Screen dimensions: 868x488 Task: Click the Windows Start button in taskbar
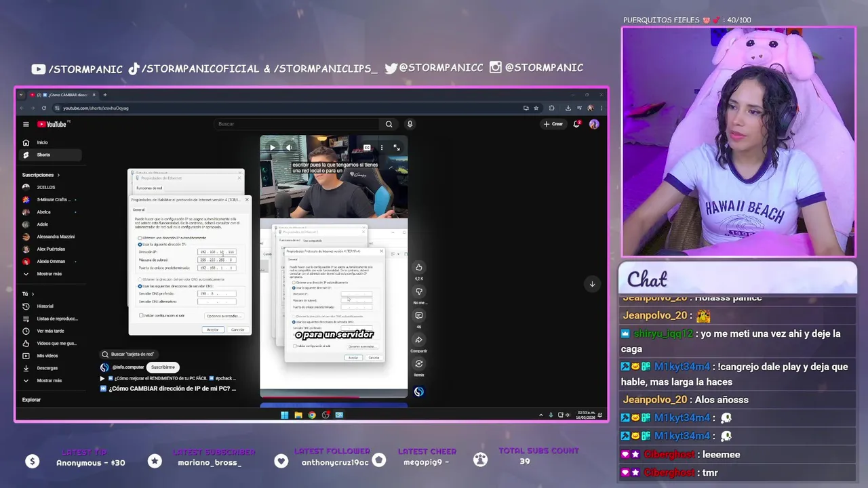click(285, 415)
